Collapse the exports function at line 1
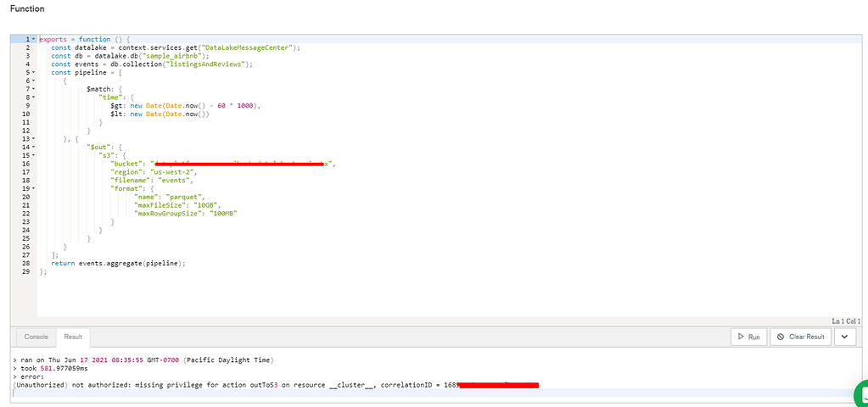 pyautogui.click(x=33, y=40)
